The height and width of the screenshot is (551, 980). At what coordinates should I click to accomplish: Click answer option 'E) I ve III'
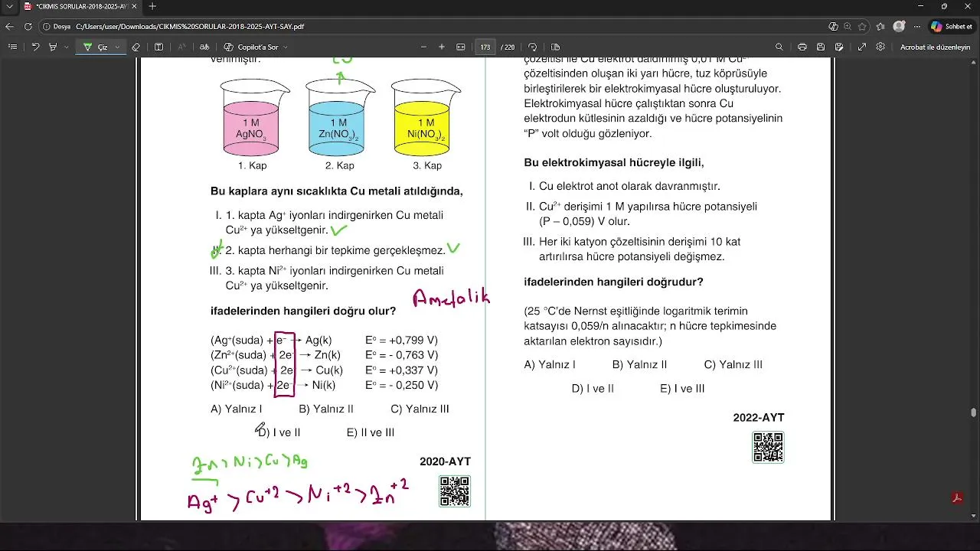682,389
